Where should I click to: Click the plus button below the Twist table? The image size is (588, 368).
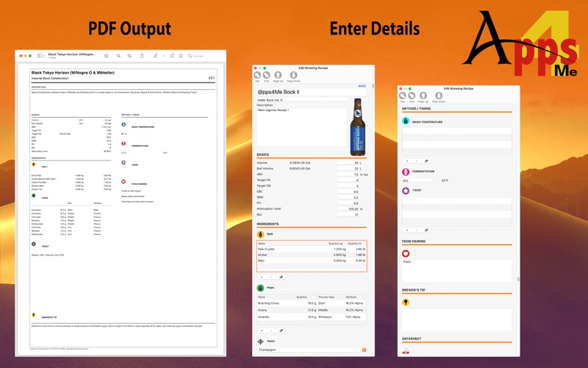(x=407, y=230)
